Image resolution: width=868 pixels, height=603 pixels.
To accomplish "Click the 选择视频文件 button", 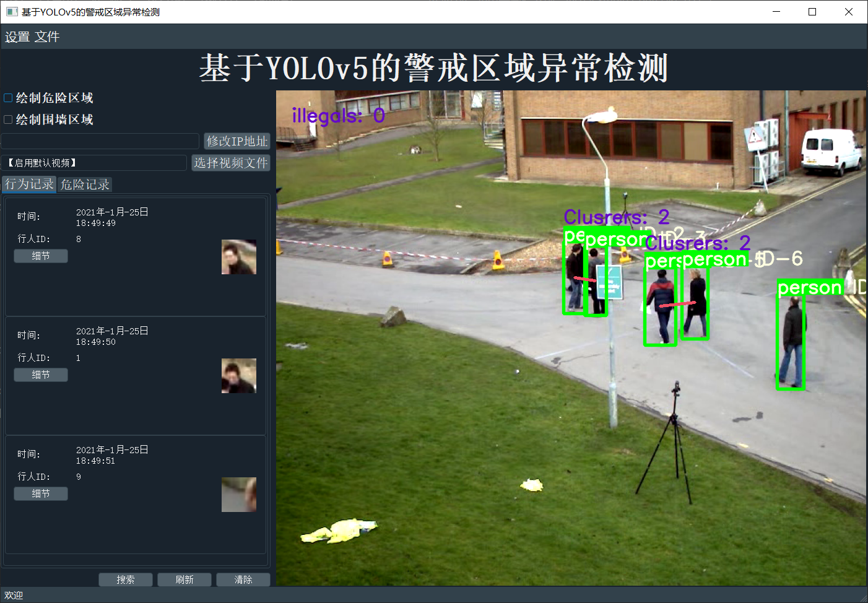I will pos(231,163).
